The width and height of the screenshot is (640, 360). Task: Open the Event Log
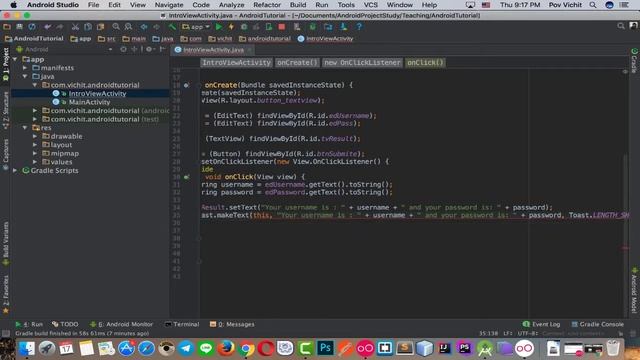[542, 324]
